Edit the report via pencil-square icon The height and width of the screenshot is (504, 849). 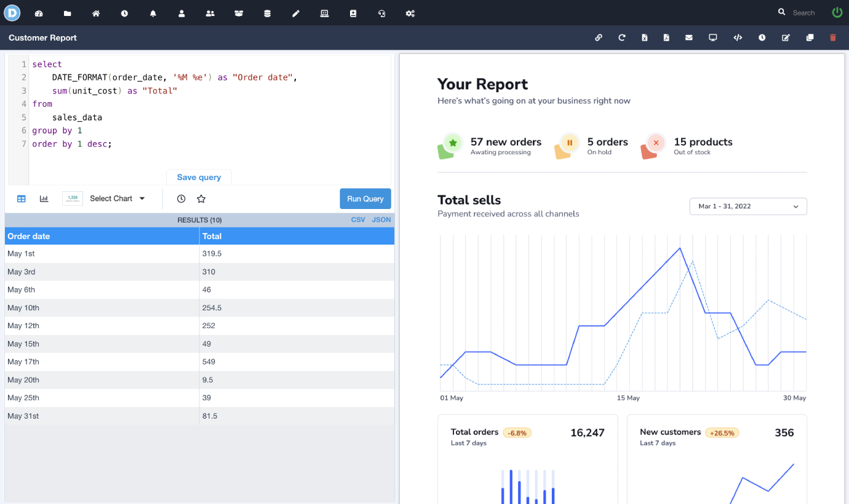point(786,37)
